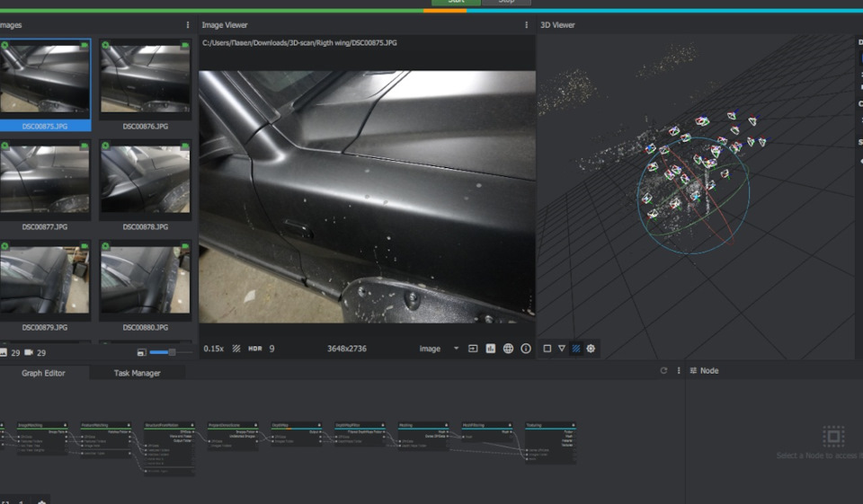Click the Graph Editor refresh icon
The width and height of the screenshot is (863, 504).
pos(663,370)
